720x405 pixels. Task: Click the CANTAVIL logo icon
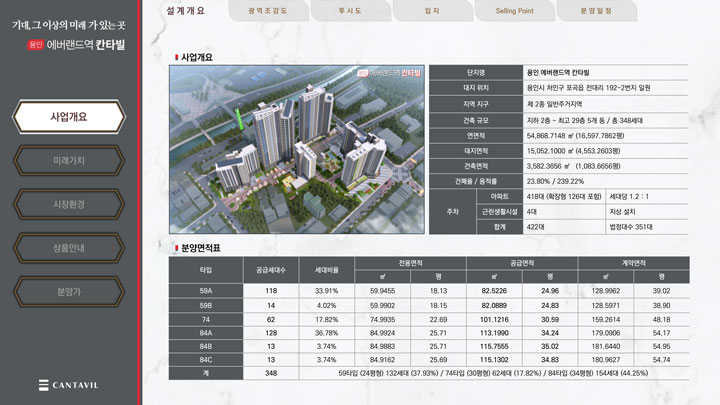click(x=44, y=385)
